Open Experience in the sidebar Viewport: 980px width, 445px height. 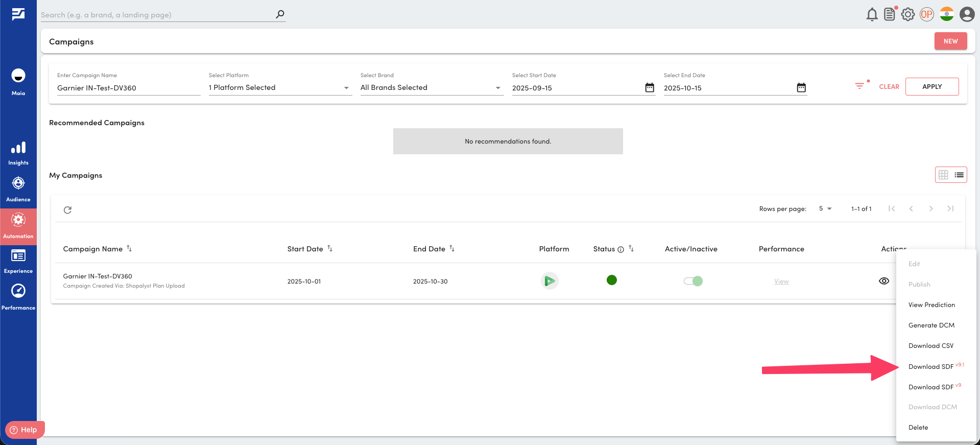pos(18,262)
